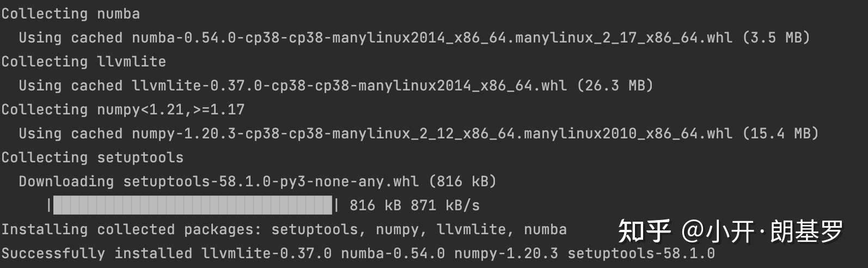Select the llvmlite-0.37.0 wheel filename

click(x=349, y=86)
